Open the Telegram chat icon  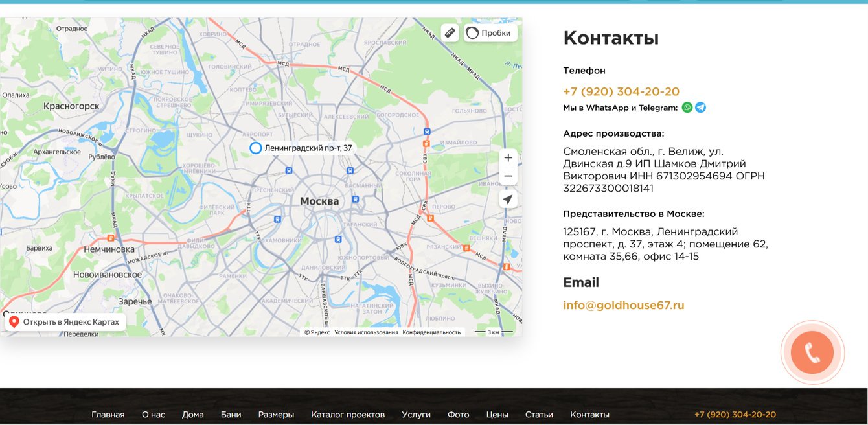coord(700,108)
